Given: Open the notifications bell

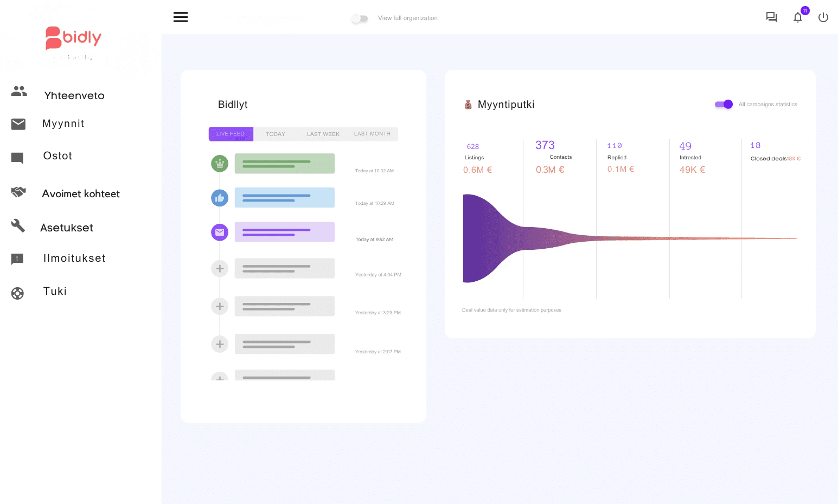Looking at the screenshot, I should (x=798, y=17).
